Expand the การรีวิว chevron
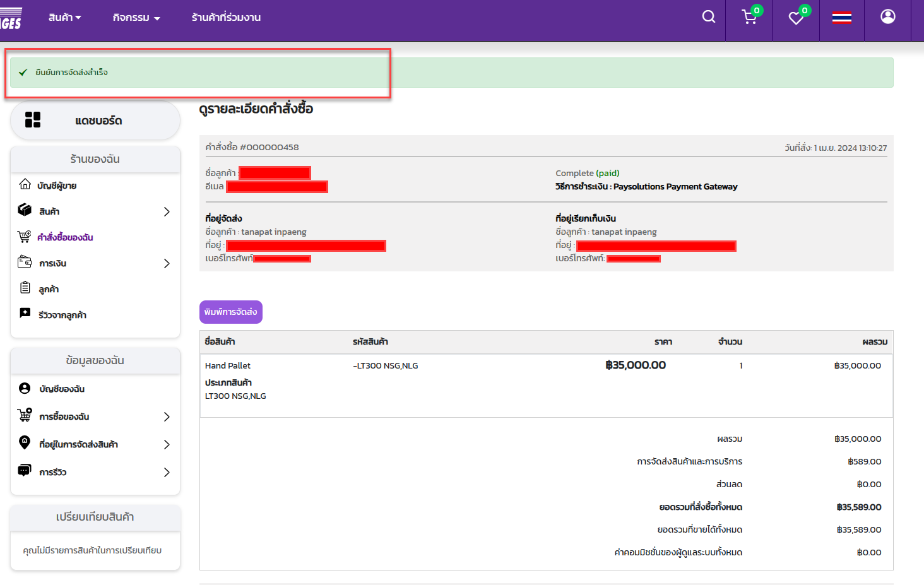Image resolution: width=924 pixels, height=585 pixels. point(167,472)
